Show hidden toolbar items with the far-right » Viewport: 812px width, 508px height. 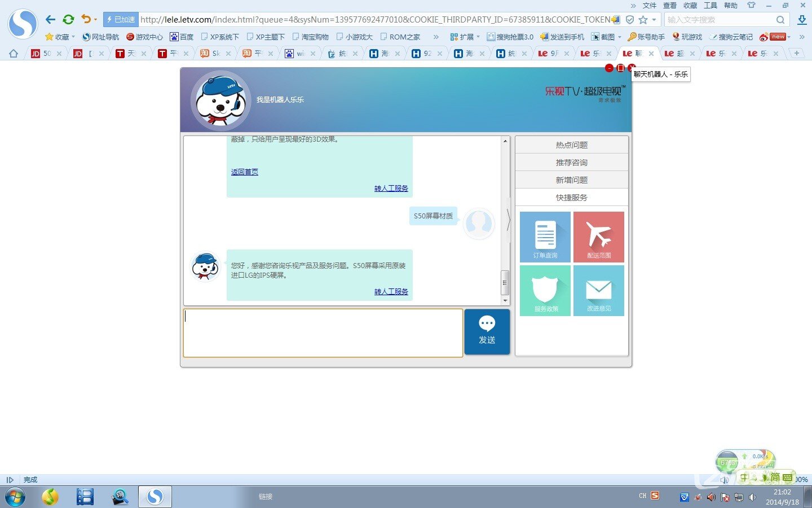point(802,37)
